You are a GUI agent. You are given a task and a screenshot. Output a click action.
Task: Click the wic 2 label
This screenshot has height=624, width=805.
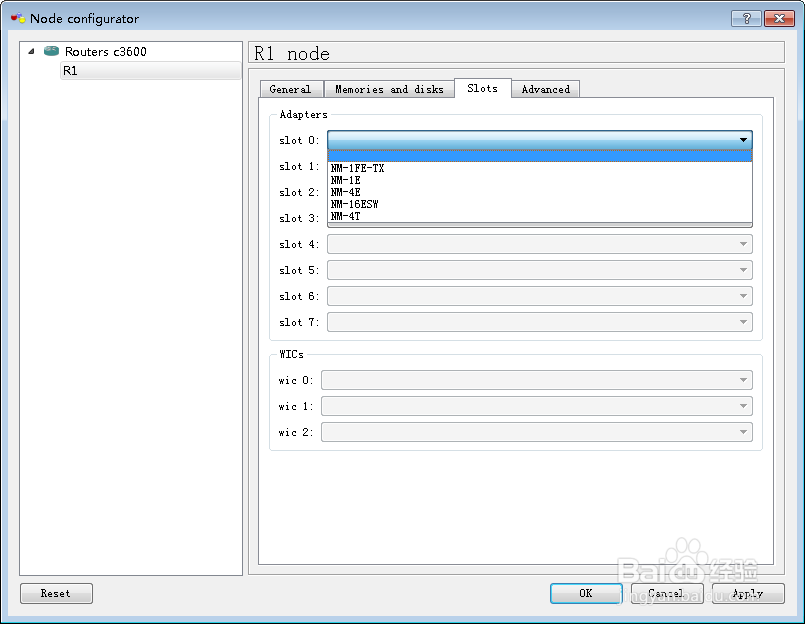296,432
